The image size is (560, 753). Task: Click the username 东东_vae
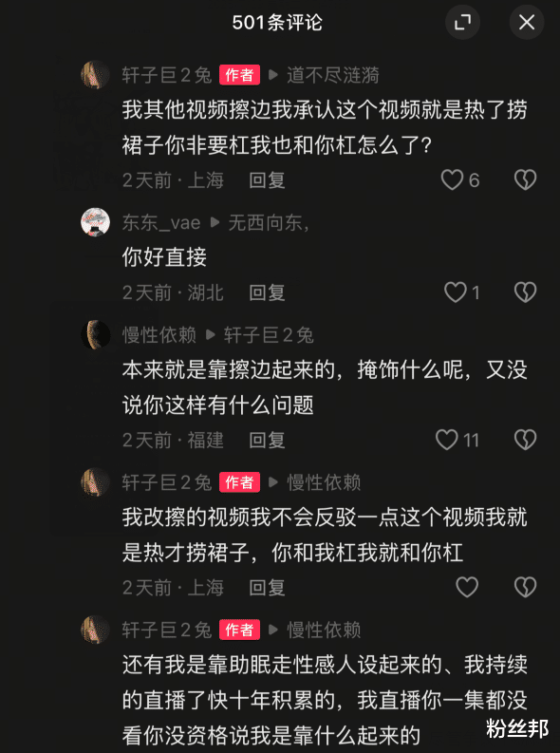coord(161,222)
